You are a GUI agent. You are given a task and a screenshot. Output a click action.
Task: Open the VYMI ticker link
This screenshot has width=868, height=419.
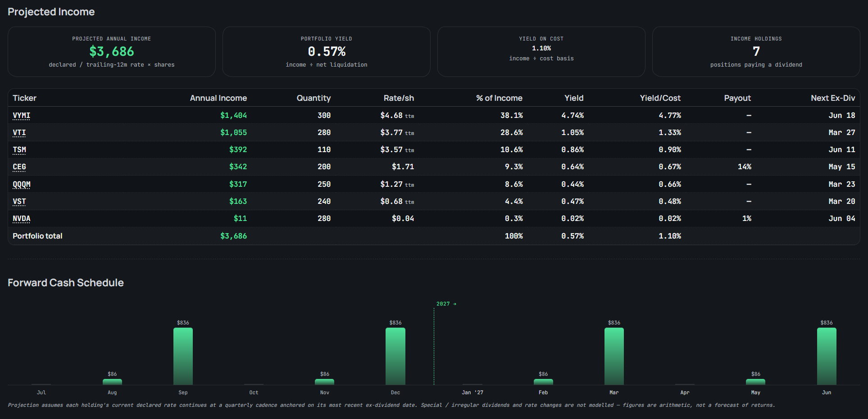pos(21,115)
